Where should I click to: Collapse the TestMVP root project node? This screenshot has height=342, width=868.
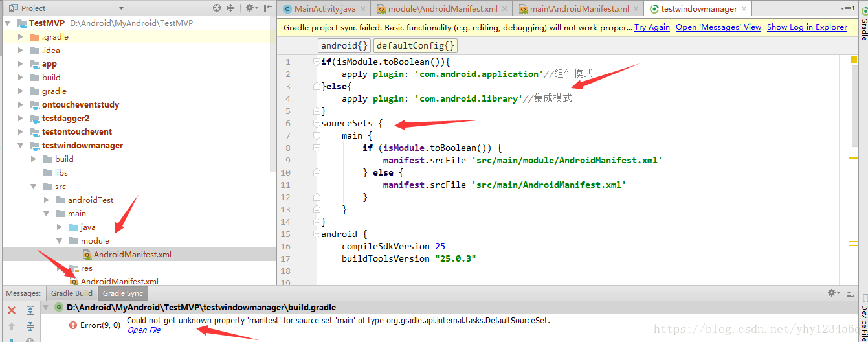point(8,23)
